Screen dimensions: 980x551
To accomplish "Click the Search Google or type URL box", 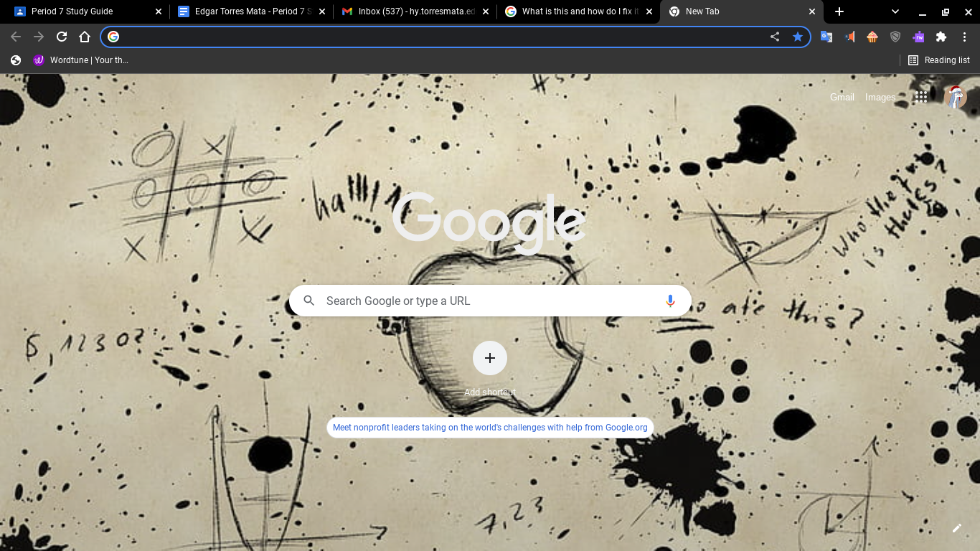I will [x=490, y=301].
